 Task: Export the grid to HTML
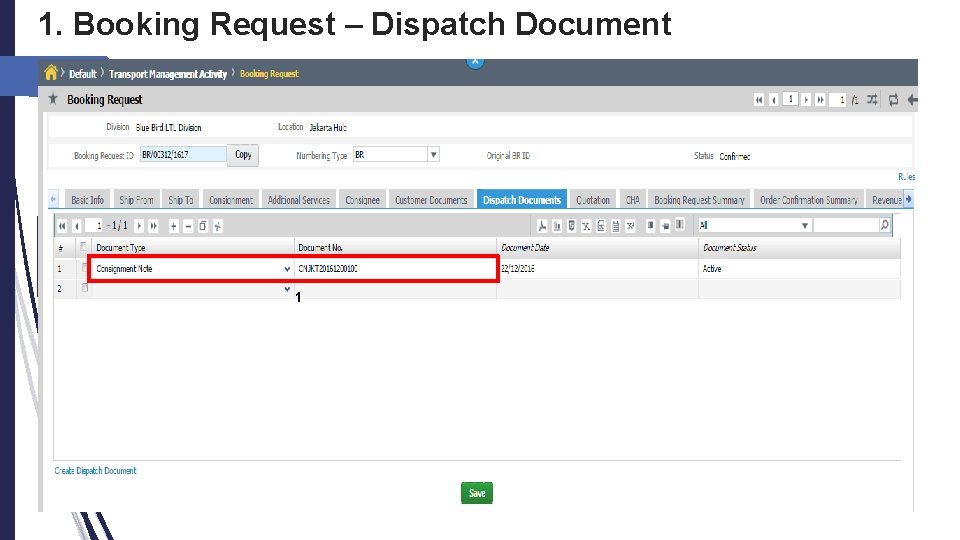tap(571, 226)
